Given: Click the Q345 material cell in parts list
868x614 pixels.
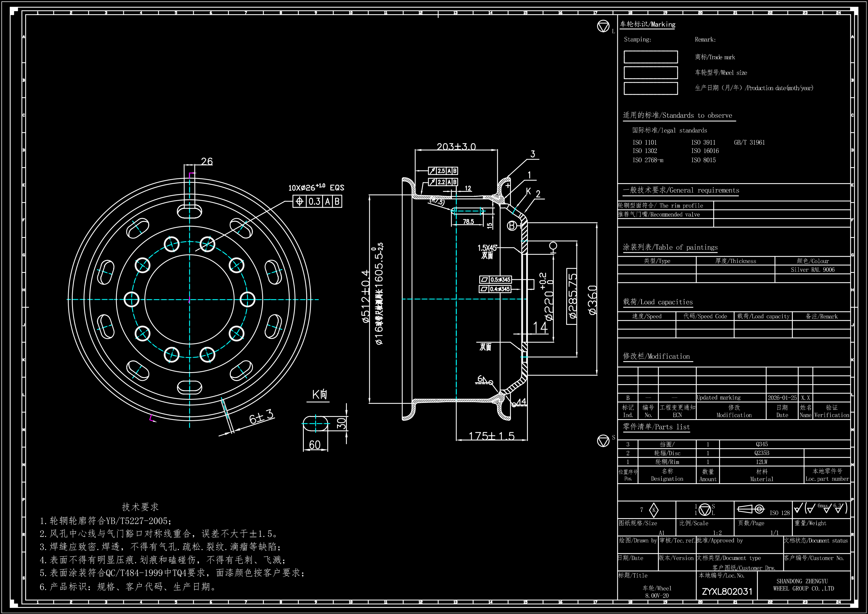Looking at the screenshot, I should [762, 444].
